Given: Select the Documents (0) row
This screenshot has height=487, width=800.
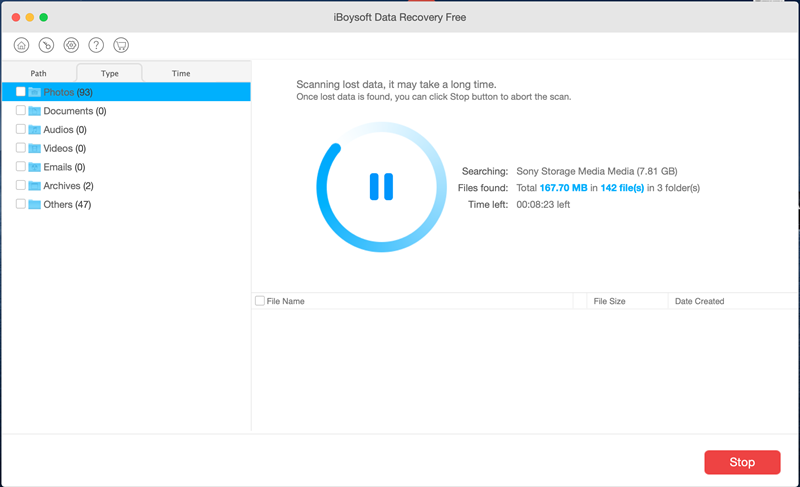Looking at the screenshot, I should pos(127,111).
